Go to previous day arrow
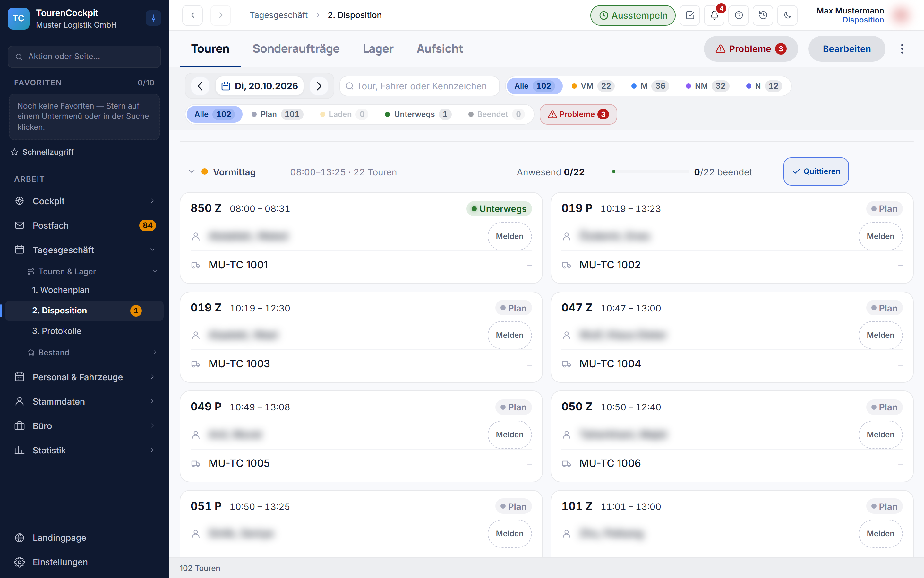924x578 pixels. [x=200, y=86]
